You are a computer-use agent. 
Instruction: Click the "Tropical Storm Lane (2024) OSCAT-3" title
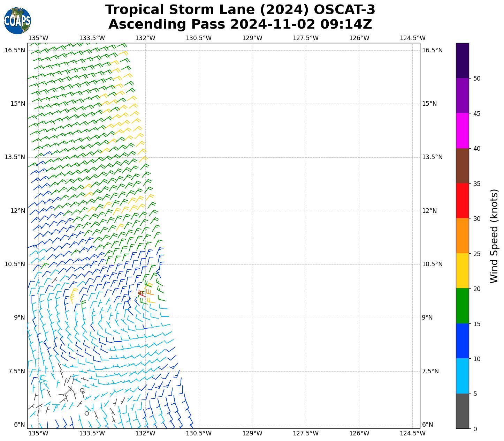(x=240, y=10)
